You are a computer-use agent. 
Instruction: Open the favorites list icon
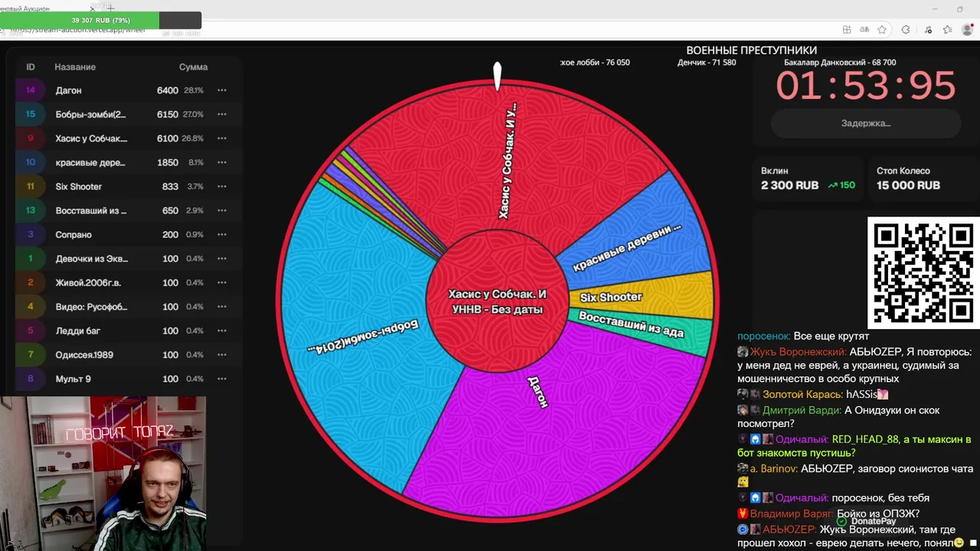coord(947,30)
